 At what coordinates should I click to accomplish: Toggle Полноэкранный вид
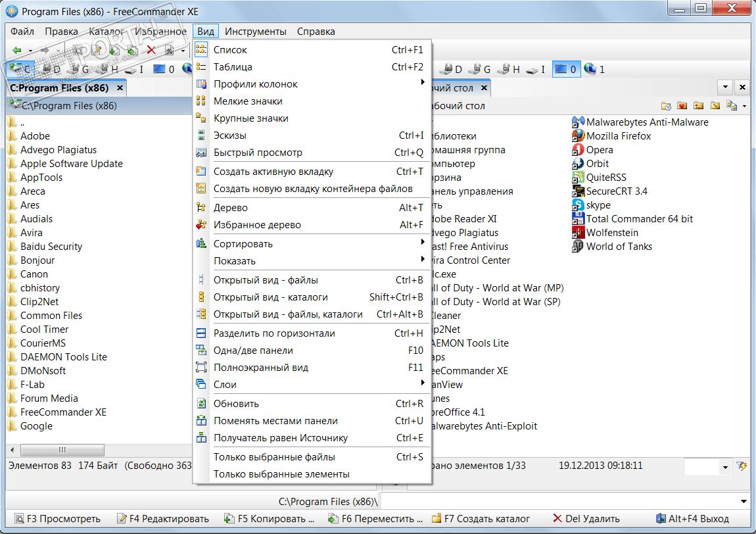point(312,368)
